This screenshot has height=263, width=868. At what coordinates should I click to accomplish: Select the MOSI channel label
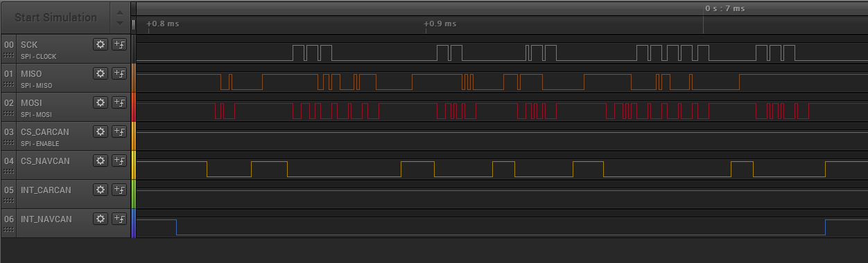[x=31, y=102]
